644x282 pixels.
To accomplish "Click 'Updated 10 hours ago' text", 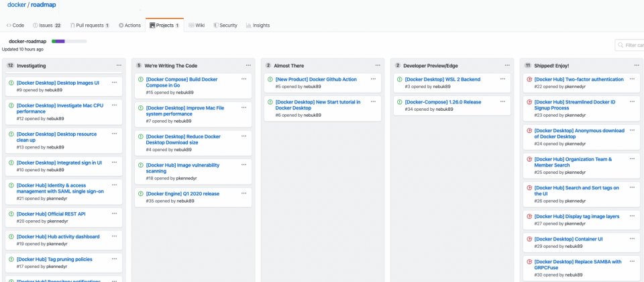I will [x=23, y=49].
